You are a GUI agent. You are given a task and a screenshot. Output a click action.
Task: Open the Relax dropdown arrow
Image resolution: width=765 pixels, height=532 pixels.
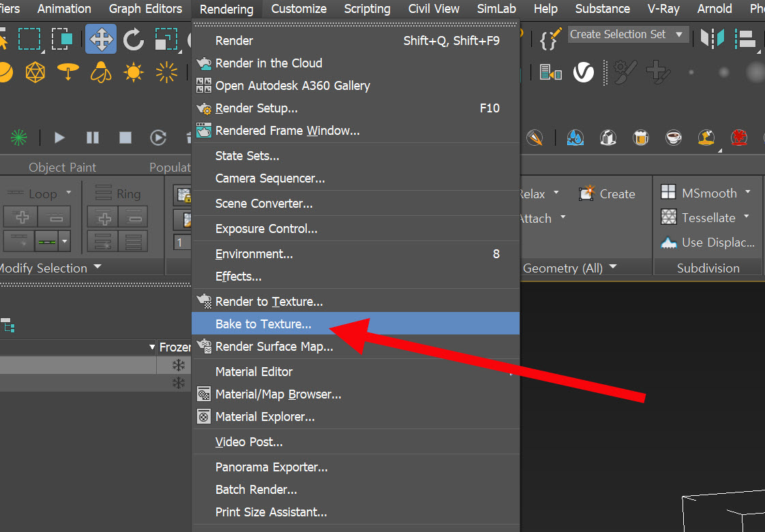coord(556,193)
